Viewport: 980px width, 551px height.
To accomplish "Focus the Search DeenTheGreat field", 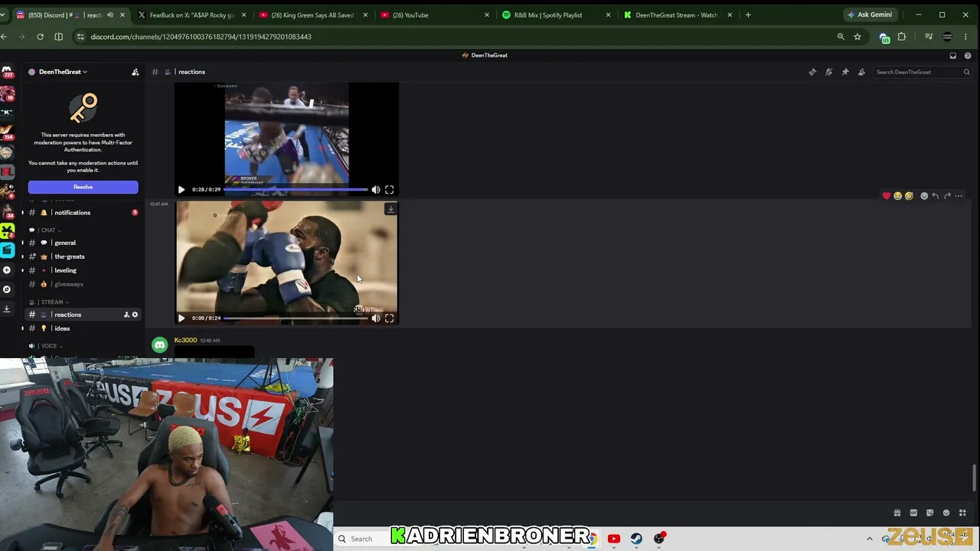I will [923, 72].
